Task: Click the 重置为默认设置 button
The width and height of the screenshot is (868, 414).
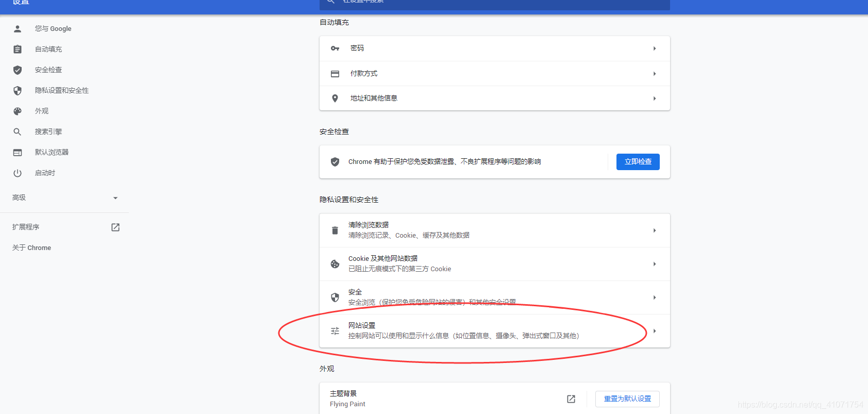Action: 627,399
